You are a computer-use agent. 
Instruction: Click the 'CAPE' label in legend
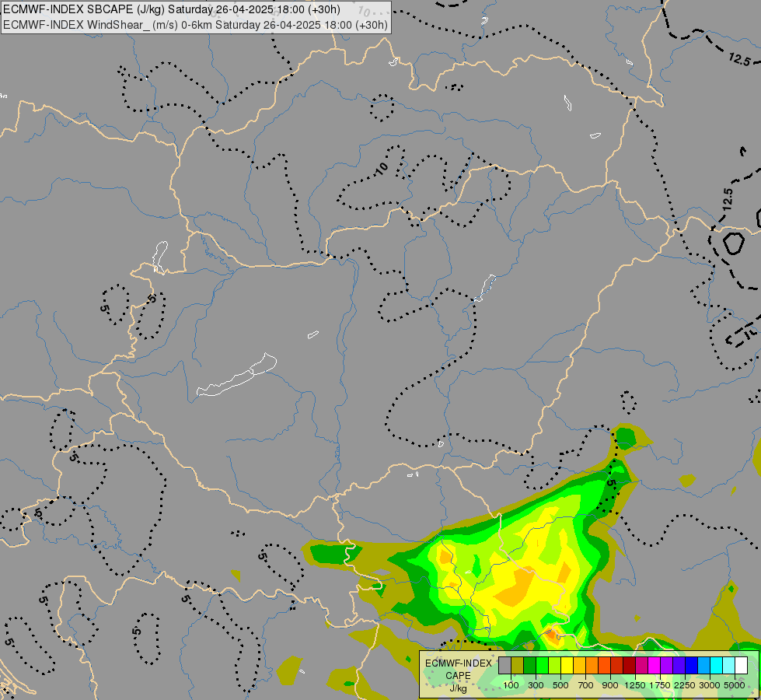tap(458, 676)
